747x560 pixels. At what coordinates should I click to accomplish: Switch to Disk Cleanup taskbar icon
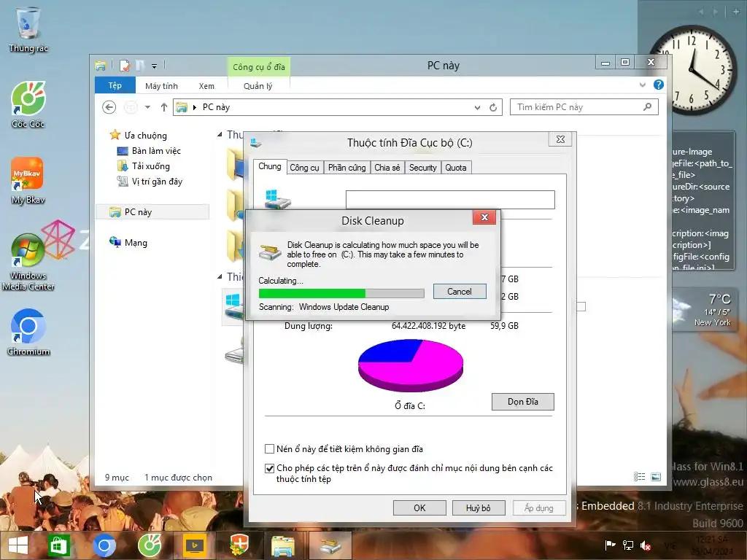point(330,545)
